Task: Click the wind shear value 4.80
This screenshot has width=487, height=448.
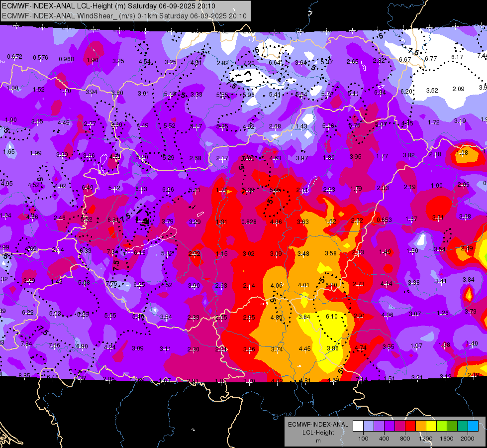Action: (x=277, y=318)
